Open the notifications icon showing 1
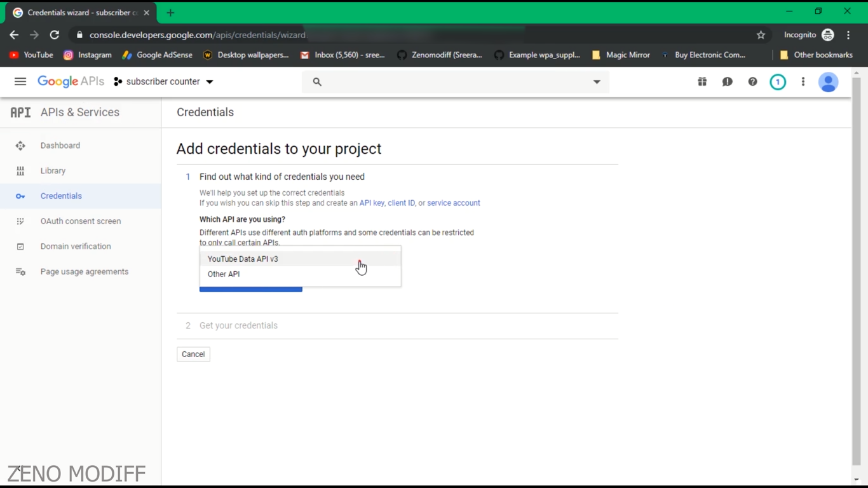868x488 pixels. pos(778,82)
